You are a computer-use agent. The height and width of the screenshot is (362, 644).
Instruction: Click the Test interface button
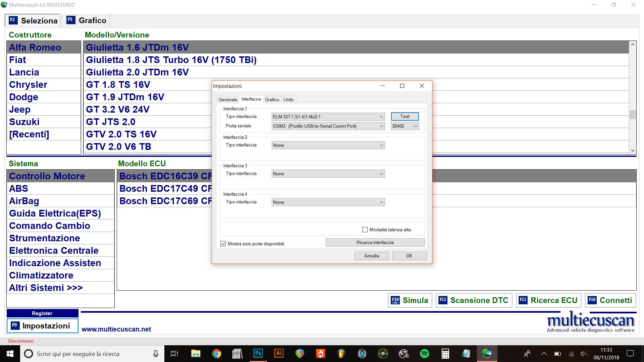coord(405,116)
